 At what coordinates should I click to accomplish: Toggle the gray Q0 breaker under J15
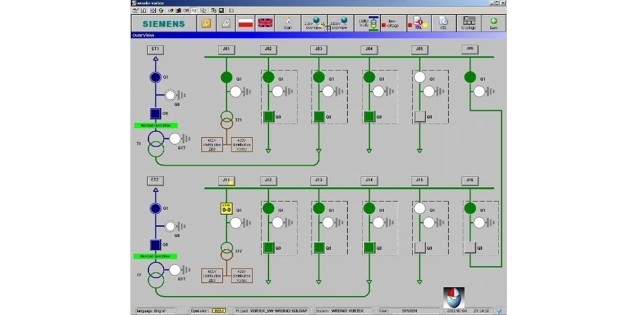pos(419,247)
